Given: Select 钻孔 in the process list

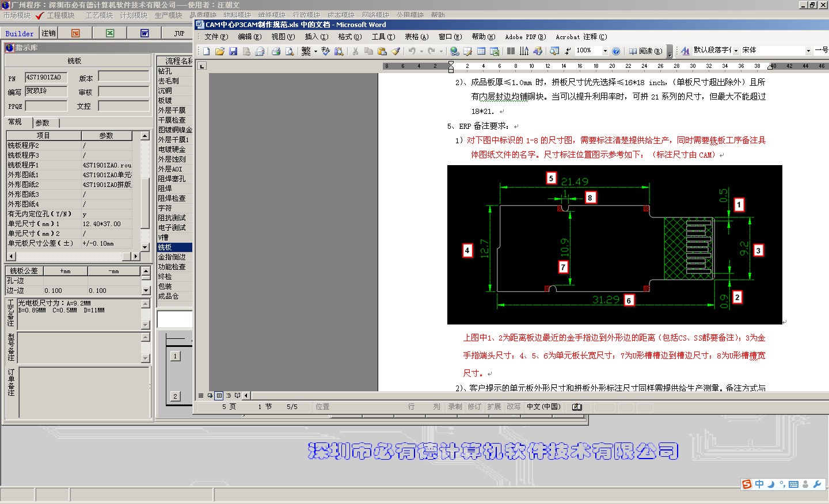Looking at the screenshot, I should coord(174,71).
